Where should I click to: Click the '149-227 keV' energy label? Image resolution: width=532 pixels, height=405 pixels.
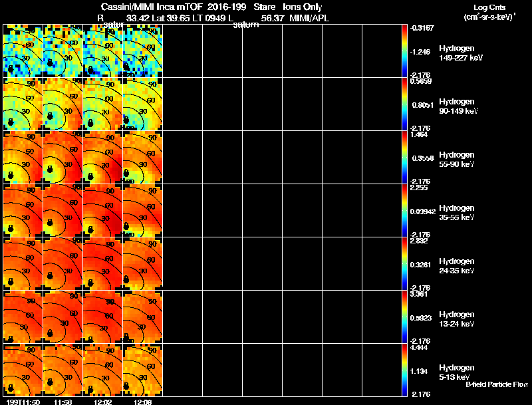point(461,58)
